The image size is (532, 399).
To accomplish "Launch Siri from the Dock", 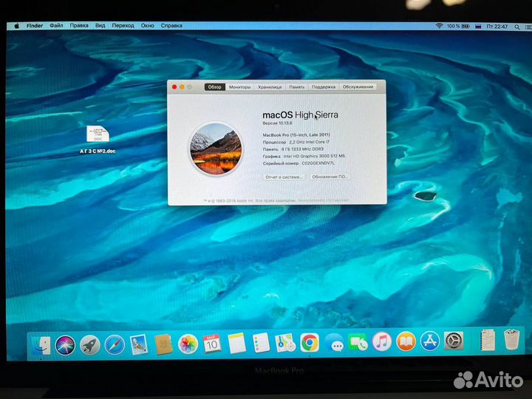I will click(x=65, y=345).
